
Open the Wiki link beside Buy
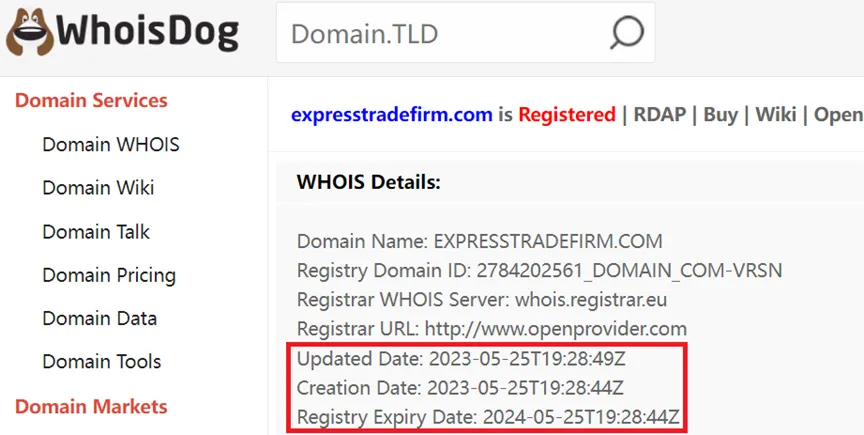coord(775,114)
